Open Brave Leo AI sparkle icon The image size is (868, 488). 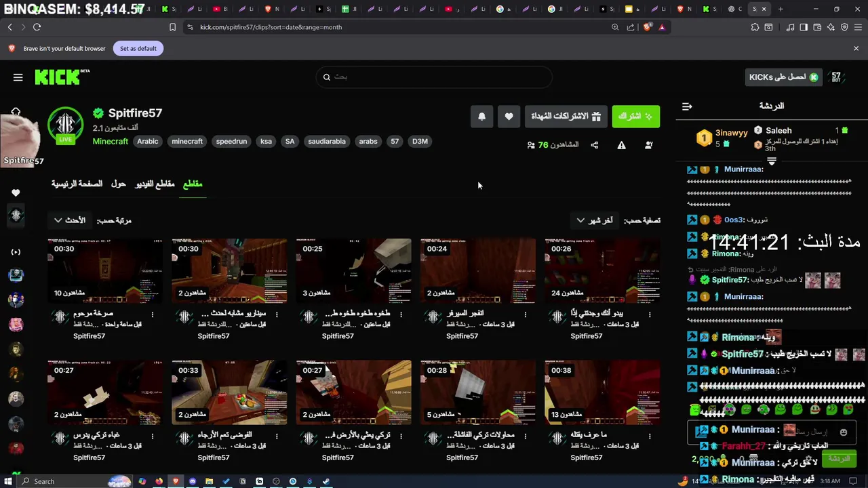coord(831,27)
